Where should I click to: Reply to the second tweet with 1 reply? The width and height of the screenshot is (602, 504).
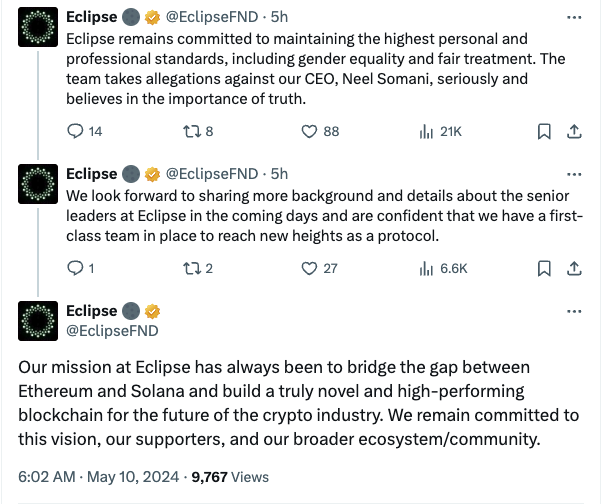tap(75, 268)
